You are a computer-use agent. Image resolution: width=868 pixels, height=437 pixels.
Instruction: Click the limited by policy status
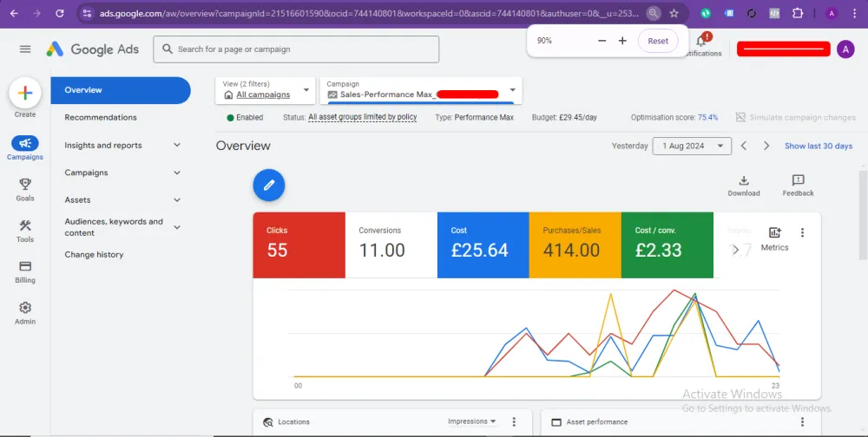[x=362, y=117]
